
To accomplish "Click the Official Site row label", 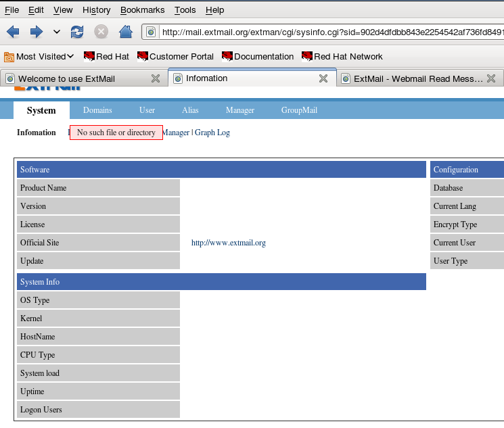I will [98, 243].
